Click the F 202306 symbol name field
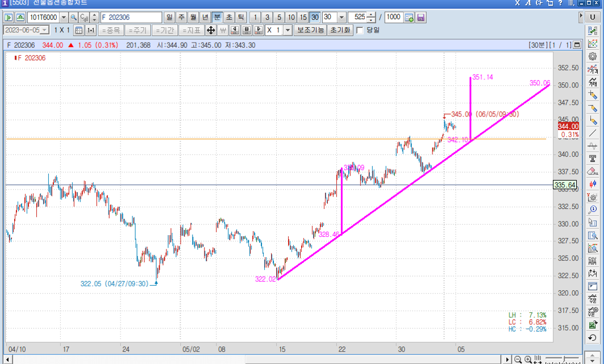 [131, 17]
